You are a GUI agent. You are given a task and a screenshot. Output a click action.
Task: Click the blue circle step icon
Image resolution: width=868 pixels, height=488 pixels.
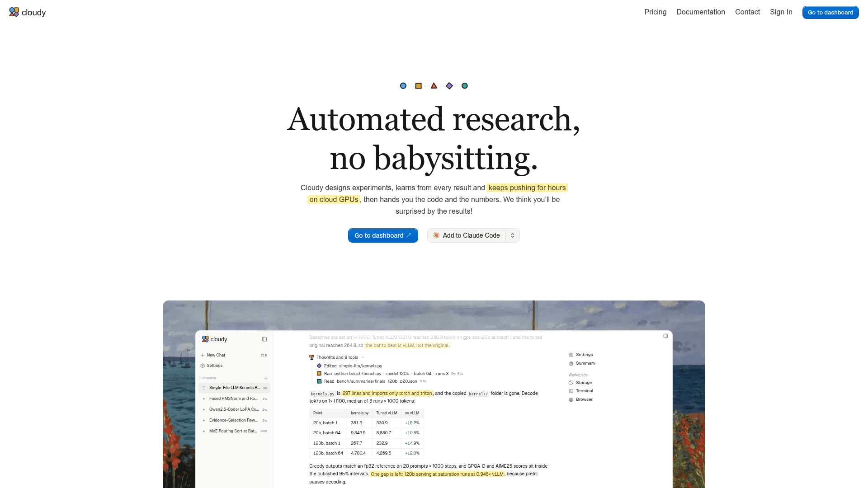[x=403, y=86]
